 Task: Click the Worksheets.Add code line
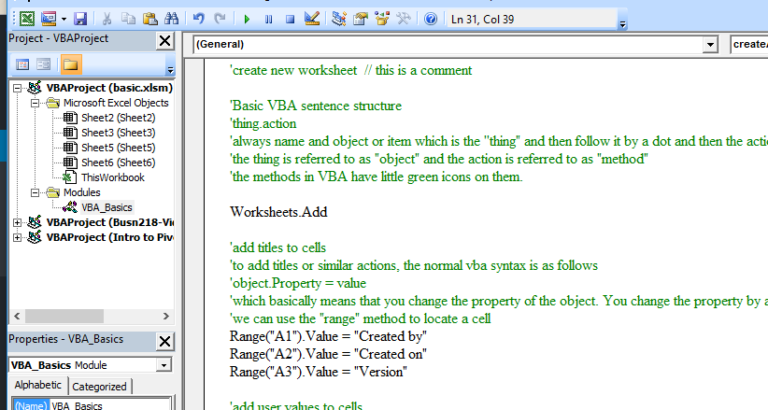279,212
